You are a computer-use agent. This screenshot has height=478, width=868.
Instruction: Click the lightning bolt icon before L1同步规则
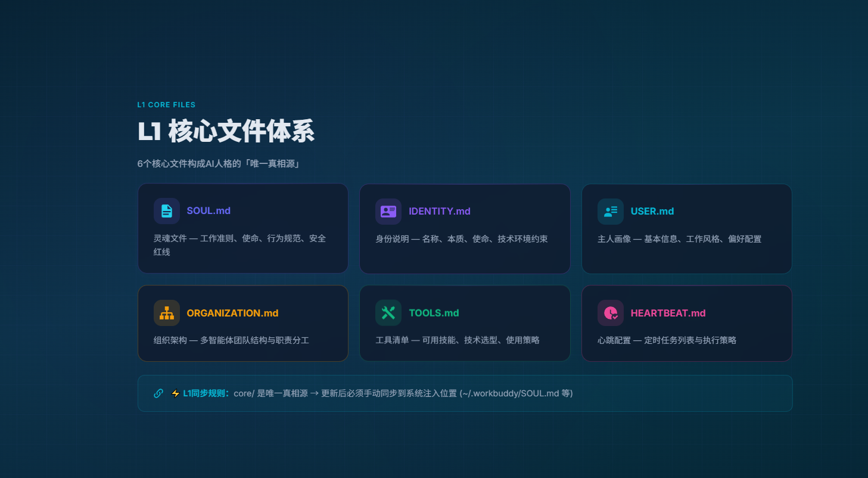(x=176, y=393)
